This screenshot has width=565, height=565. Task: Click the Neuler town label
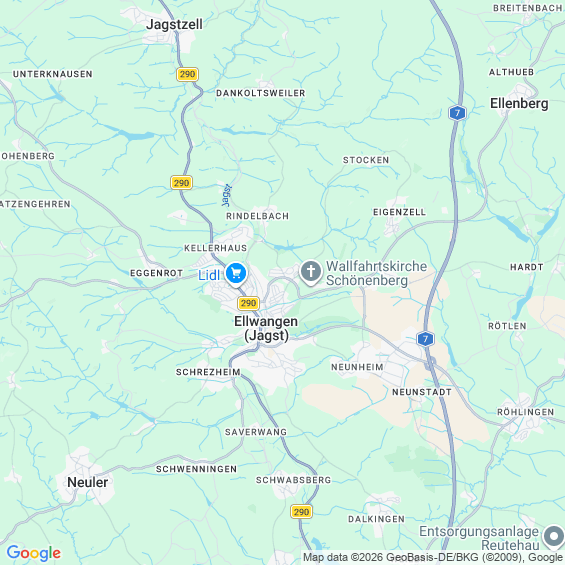(x=88, y=482)
